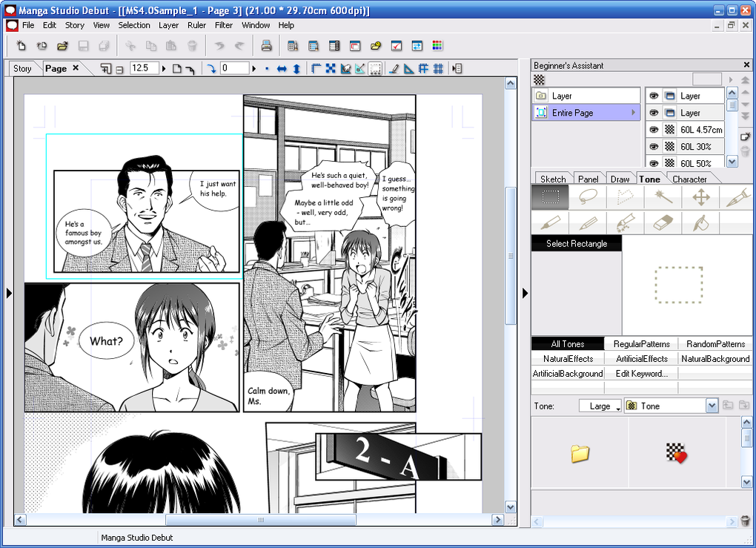Select the Magic Wand tool
The image size is (756, 548).
tap(663, 197)
